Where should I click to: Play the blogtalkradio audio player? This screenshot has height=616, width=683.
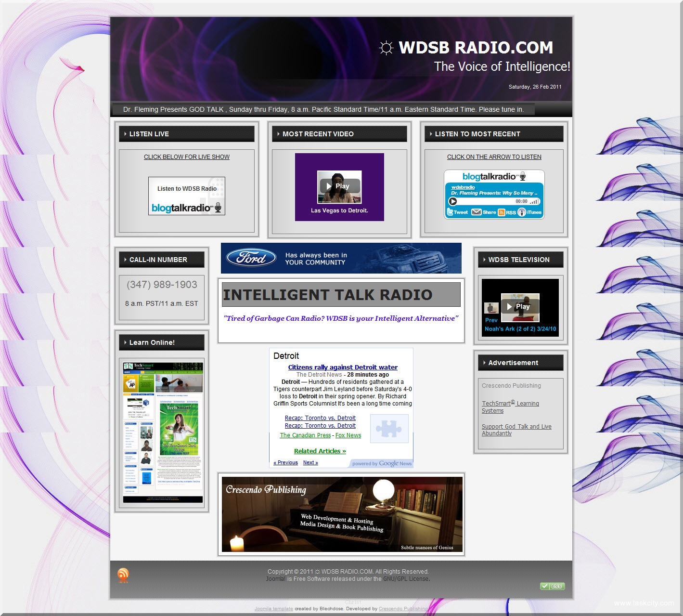click(452, 201)
